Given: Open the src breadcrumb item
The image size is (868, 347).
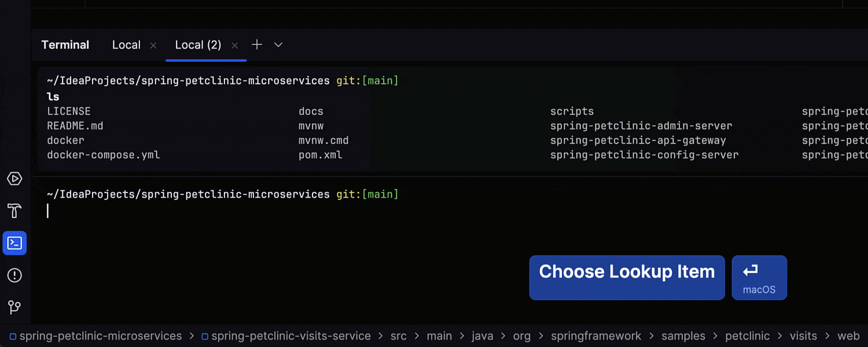Looking at the screenshot, I should 398,335.
